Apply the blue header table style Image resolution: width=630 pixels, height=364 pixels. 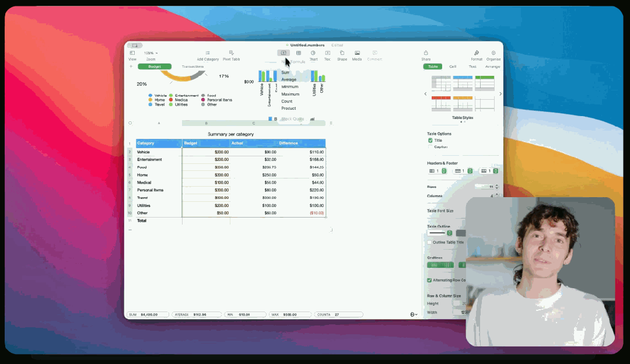point(463,83)
